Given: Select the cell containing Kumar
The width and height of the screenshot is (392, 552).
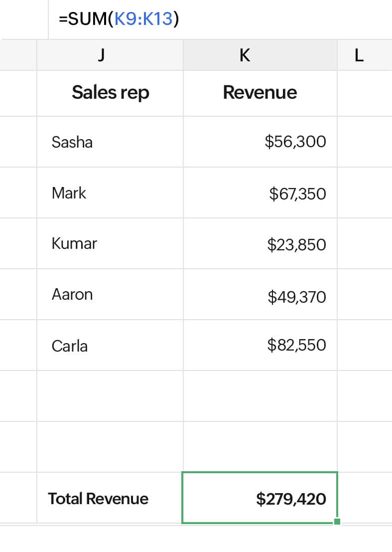Looking at the screenshot, I should [110, 244].
